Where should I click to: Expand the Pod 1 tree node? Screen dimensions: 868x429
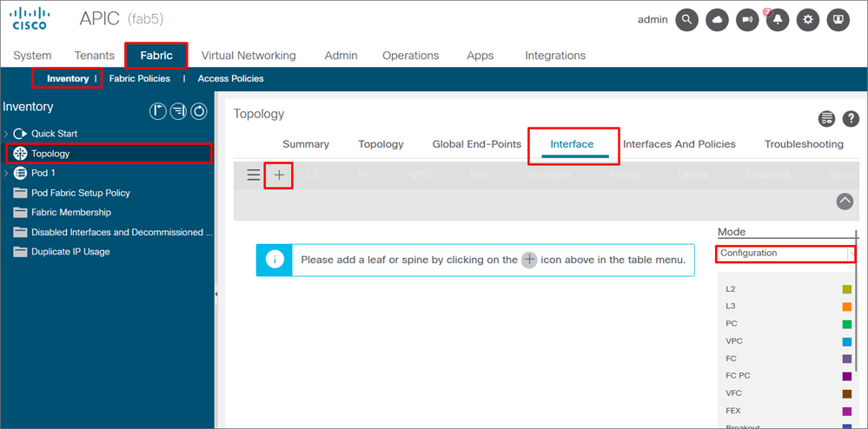coord(6,173)
